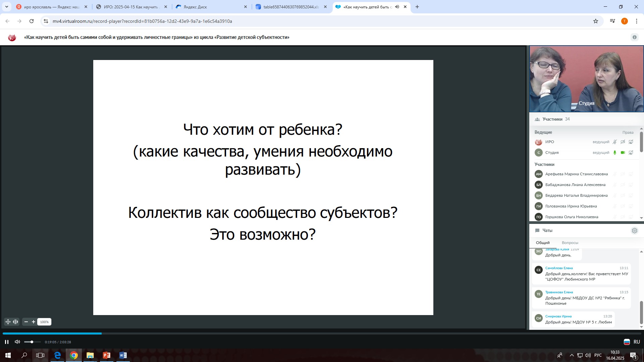Open PowerPoint from the taskbar
644x362 pixels.
pyautogui.click(x=107, y=355)
